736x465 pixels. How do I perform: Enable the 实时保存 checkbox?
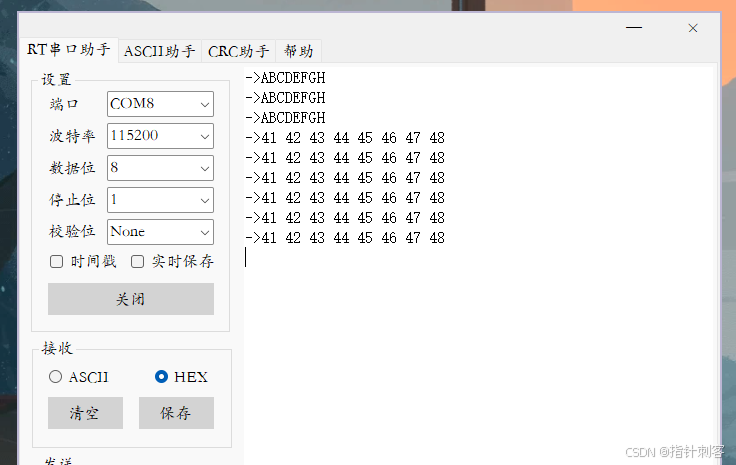(x=137, y=261)
